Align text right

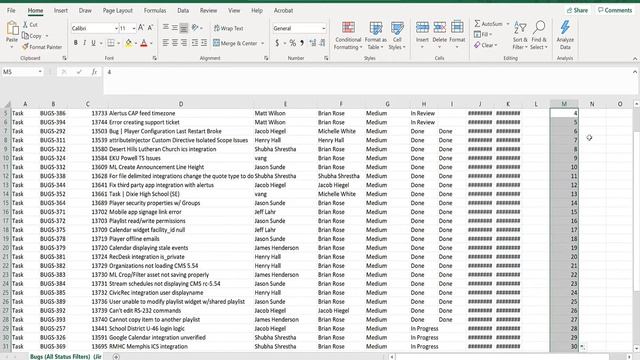[x=184, y=43]
